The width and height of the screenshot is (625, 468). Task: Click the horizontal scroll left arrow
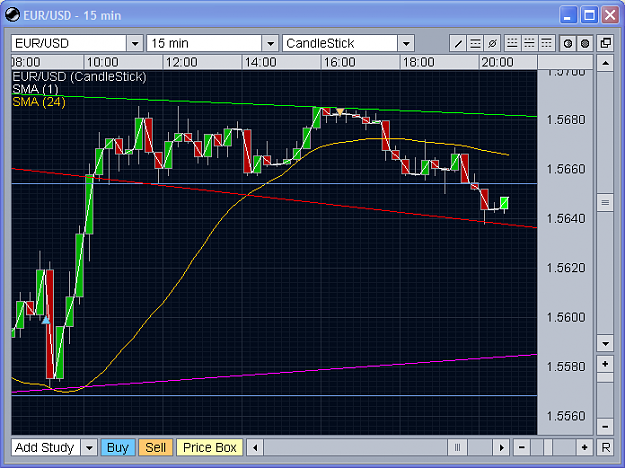point(255,448)
